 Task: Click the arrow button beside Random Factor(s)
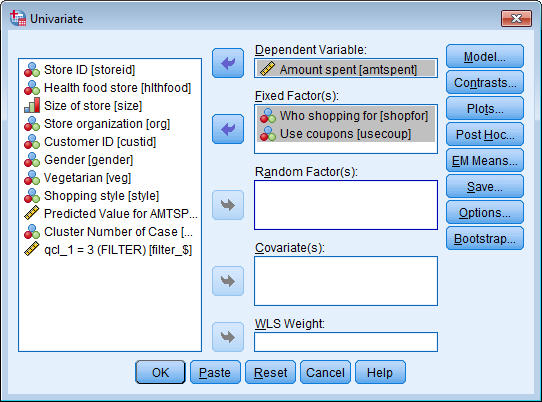coord(228,205)
